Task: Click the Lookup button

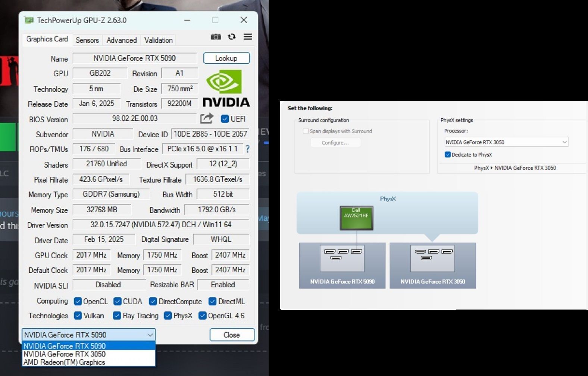Action: click(226, 58)
